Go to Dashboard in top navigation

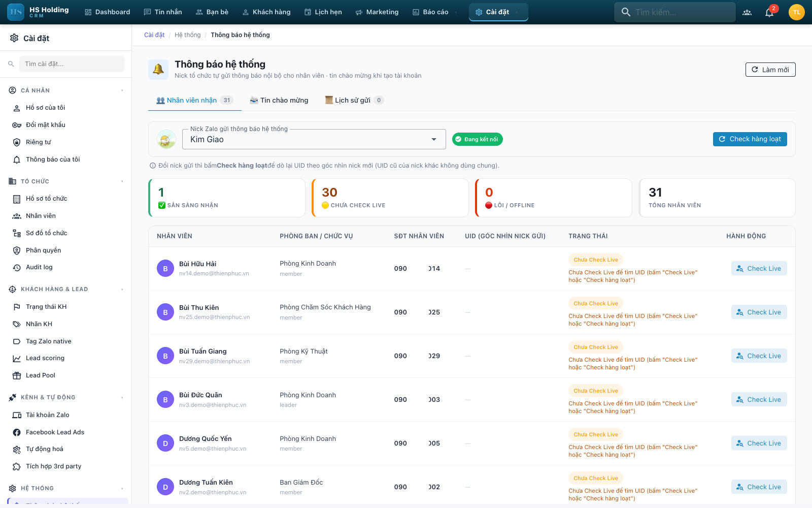[107, 12]
